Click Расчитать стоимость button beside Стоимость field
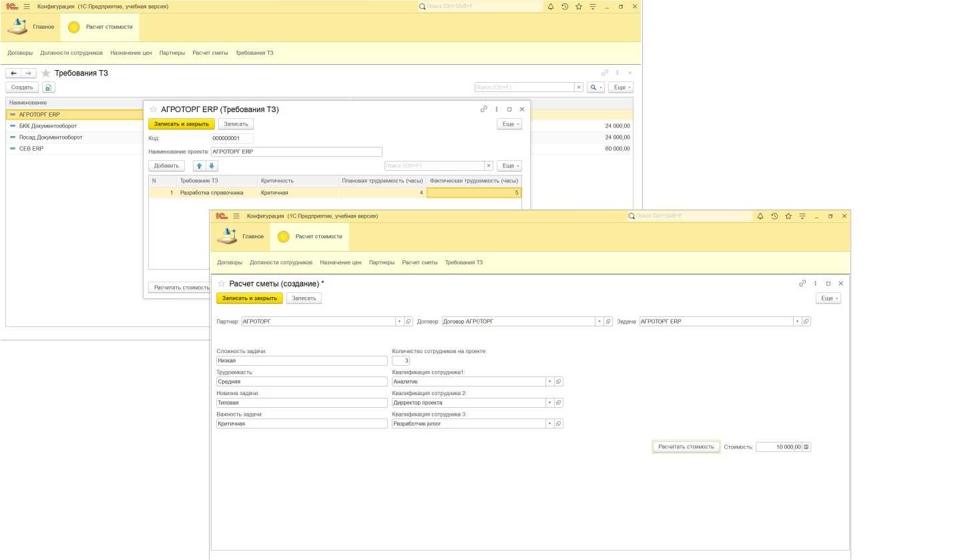The image size is (958, 560). point(686,447)
